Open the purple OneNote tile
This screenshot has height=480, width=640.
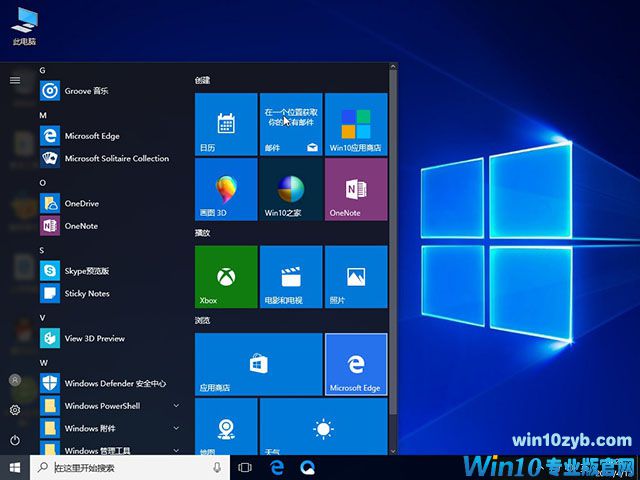click(x=356, y=189)
